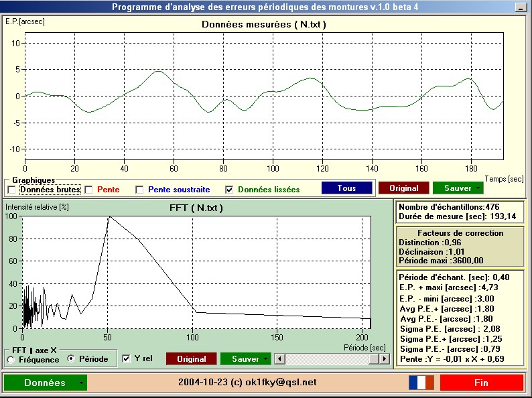Click the FFT graph peak near 50 seconds
The image size is (532, 398).
[x=109, y=217]
